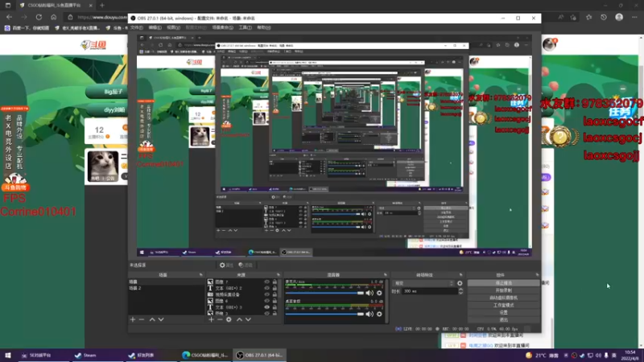Open the Douyu logo on the webpage
644x362 pixels.
[x=93, y=45]
